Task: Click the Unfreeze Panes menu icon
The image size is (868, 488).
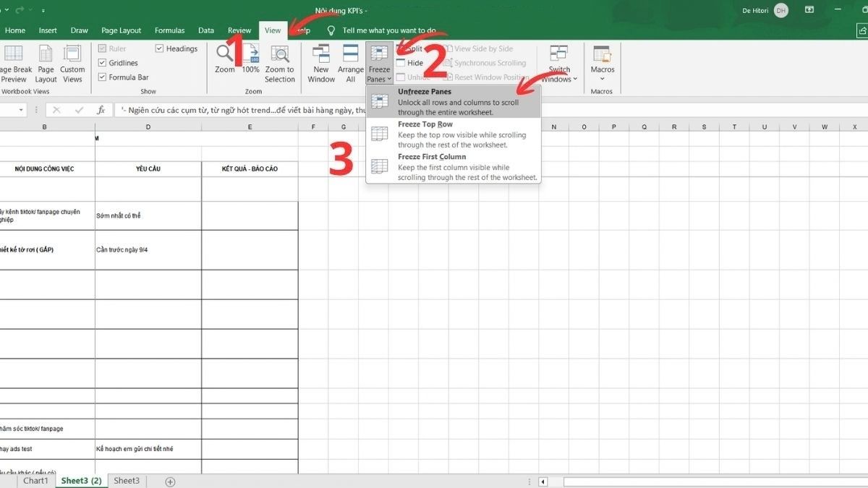Action: click(380, 102)
